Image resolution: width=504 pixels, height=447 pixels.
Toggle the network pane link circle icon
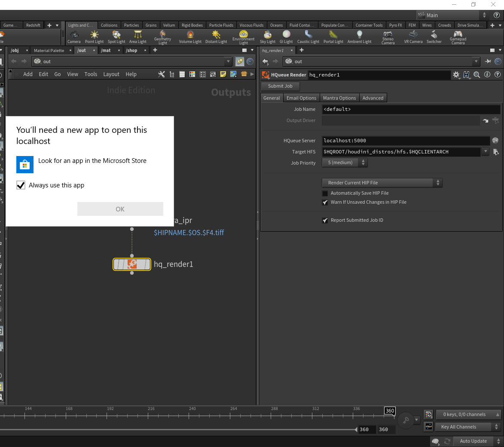(250, 61)
